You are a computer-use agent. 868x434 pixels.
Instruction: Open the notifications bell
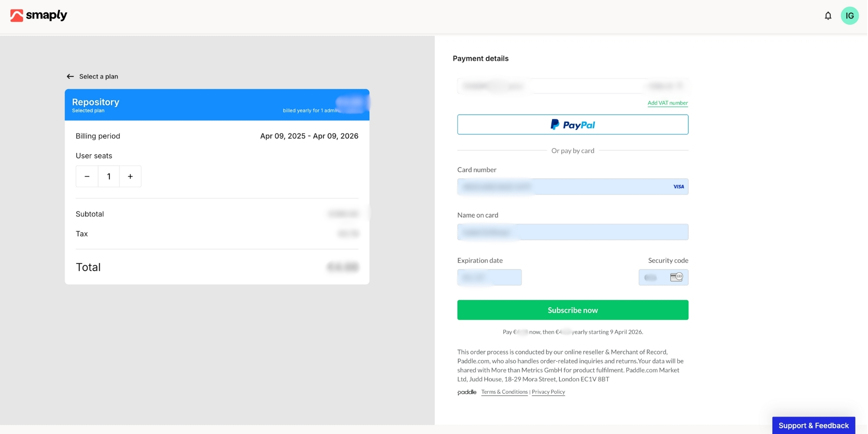pos(828,16)
